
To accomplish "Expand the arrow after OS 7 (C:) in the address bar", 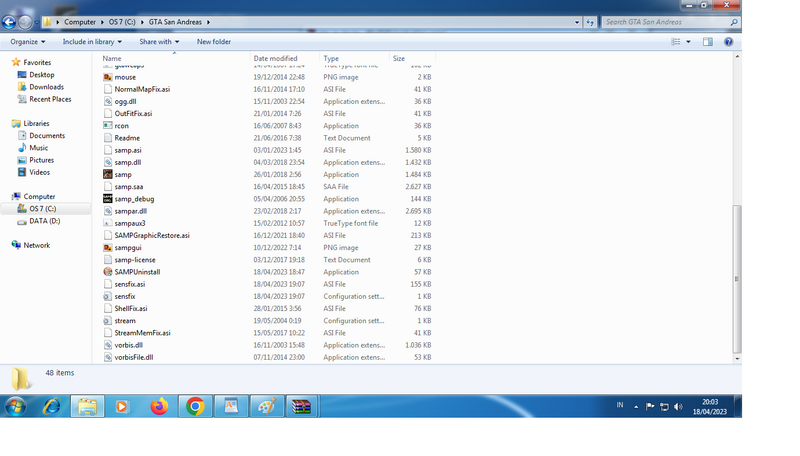I will click(142, 22).
